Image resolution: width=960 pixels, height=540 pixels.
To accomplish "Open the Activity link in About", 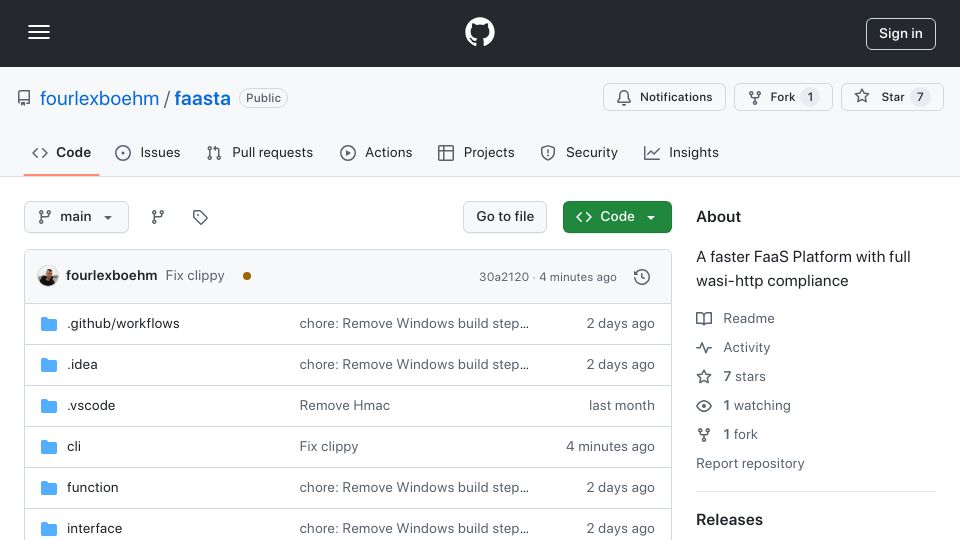I will tap(733, 347).
